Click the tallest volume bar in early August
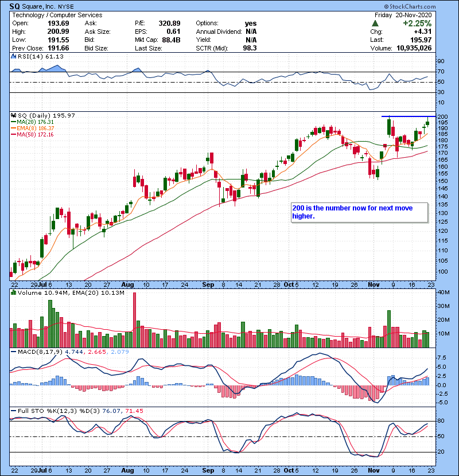The height and width of the screenshot is (476, 459). click(x=135, y=320)
